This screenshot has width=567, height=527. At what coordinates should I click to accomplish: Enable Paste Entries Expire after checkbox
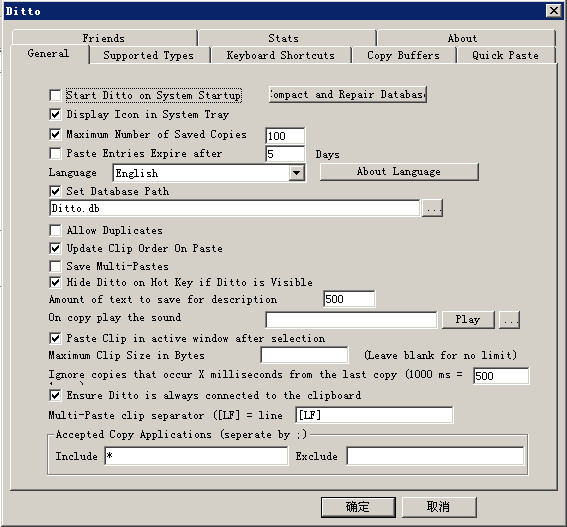55,153
